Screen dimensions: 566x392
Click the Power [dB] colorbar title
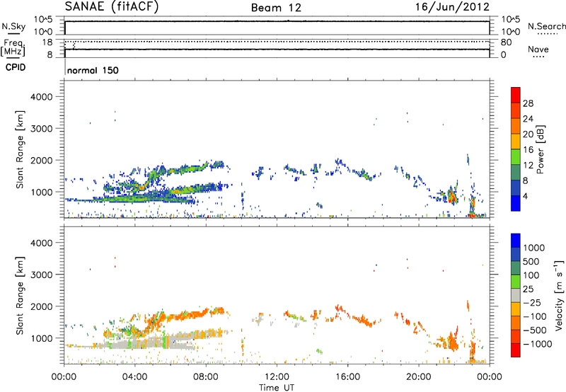tap(541, 149)
